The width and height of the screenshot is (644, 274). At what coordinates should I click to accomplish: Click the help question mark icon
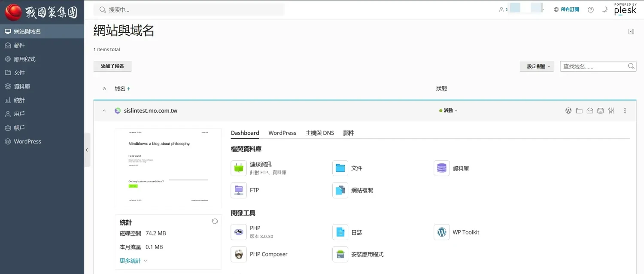(x=591, y=9)
